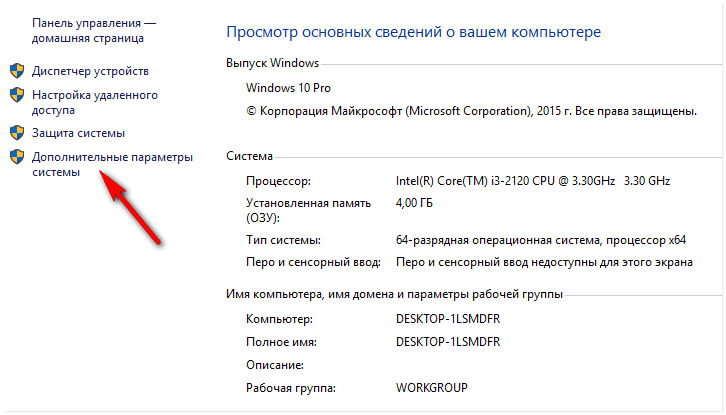Select the '4,00 ГБ' memory value
This screenshot has width=726, height=415.
click(414, 203)
